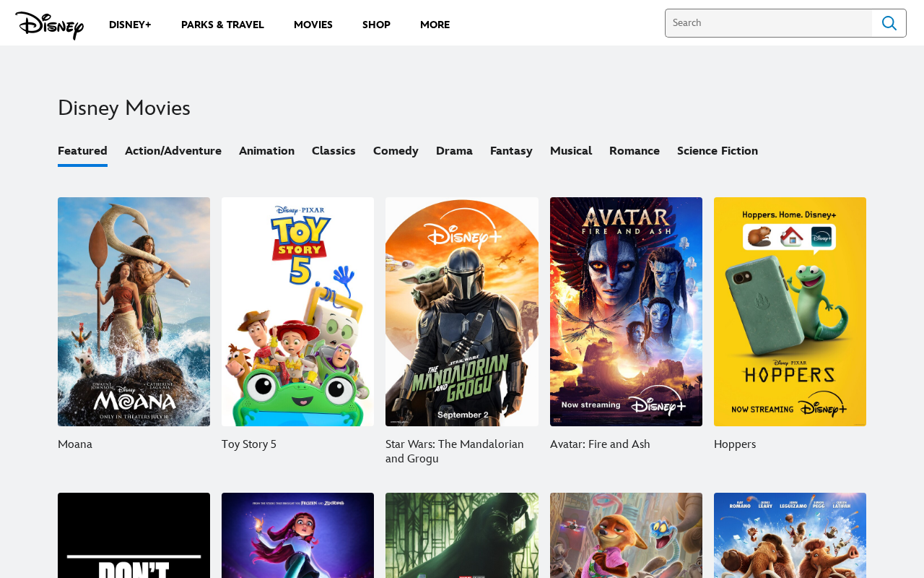
Task: Open the Disney+ menu item
Action: click(x=130, y=25)
